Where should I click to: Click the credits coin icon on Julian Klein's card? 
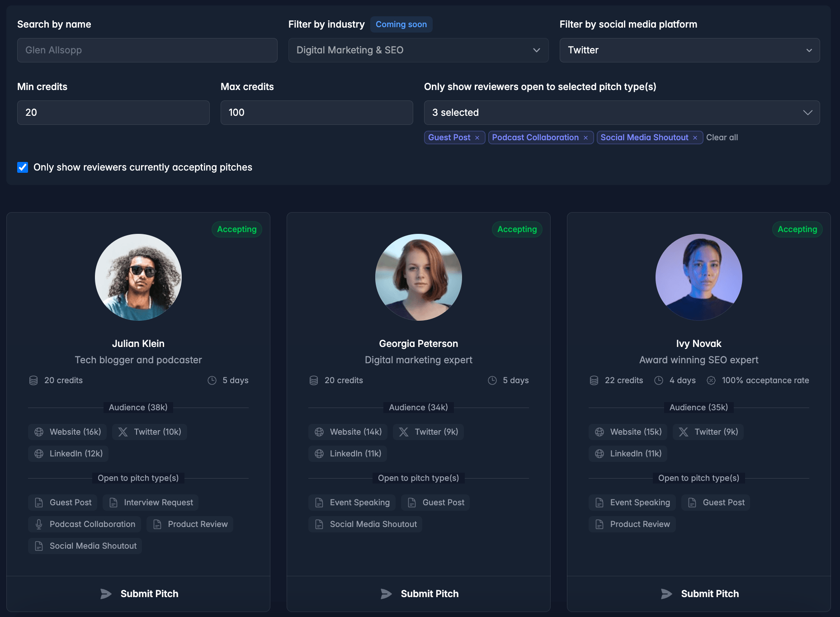point(33,380)
